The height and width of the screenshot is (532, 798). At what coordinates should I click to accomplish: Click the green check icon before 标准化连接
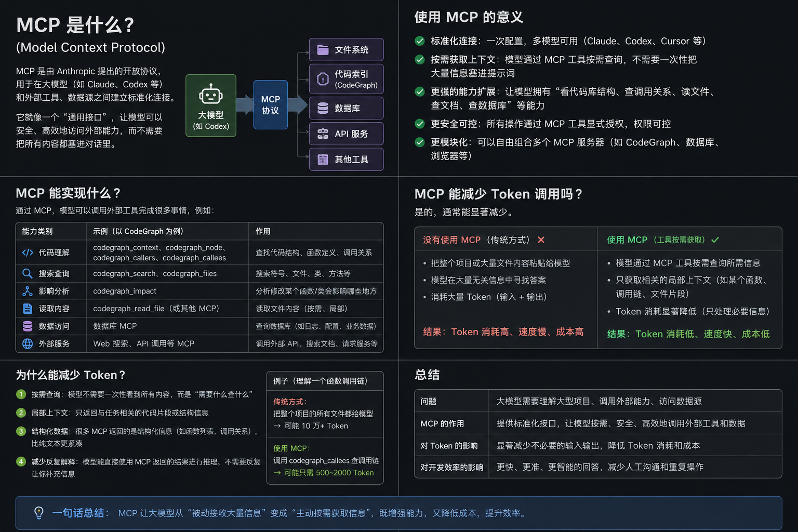pos(420,41)
